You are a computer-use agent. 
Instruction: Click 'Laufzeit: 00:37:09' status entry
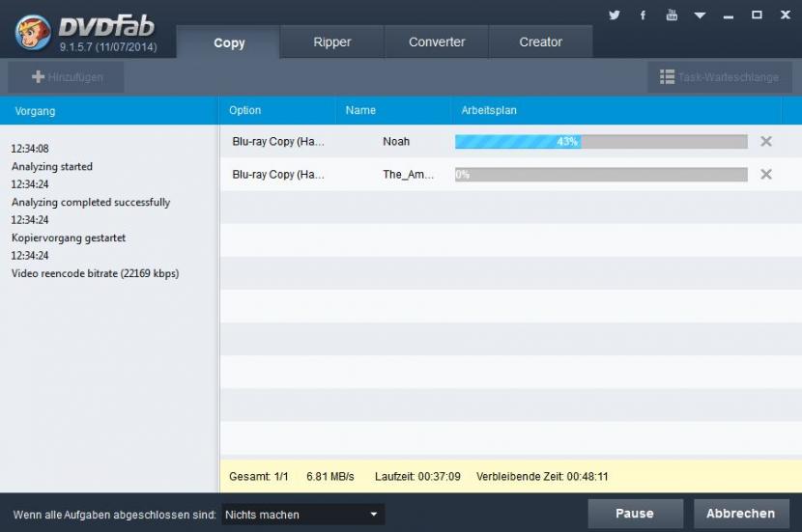[x=417, y=476]
